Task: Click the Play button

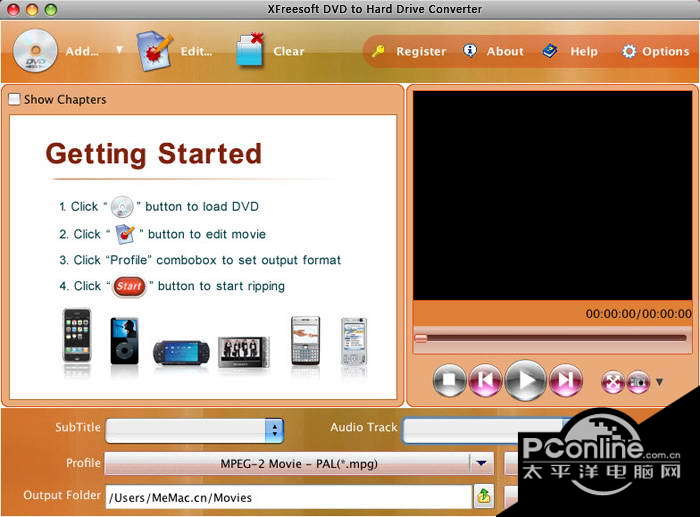Action: pos(526,380)
